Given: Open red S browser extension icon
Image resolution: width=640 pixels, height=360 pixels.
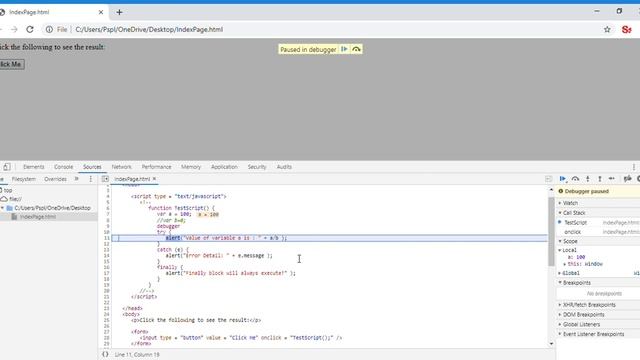Looking at the screenshot, I should tap(627, 29).
